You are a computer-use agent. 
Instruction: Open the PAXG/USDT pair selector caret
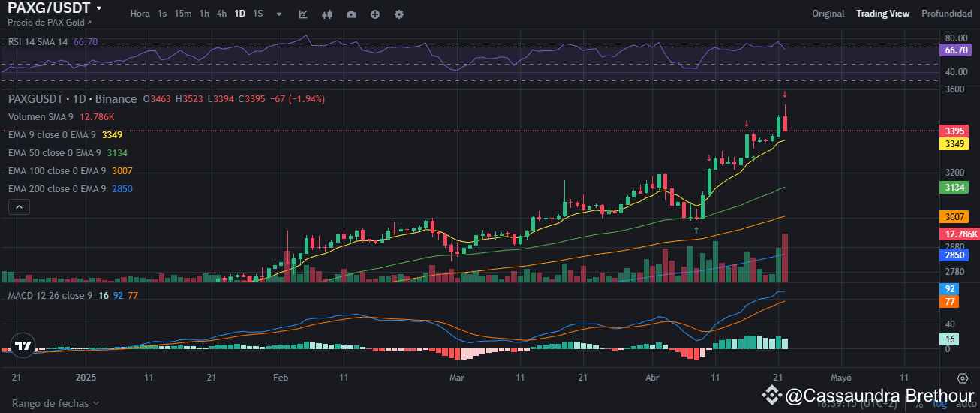click(x=99, y=8)
